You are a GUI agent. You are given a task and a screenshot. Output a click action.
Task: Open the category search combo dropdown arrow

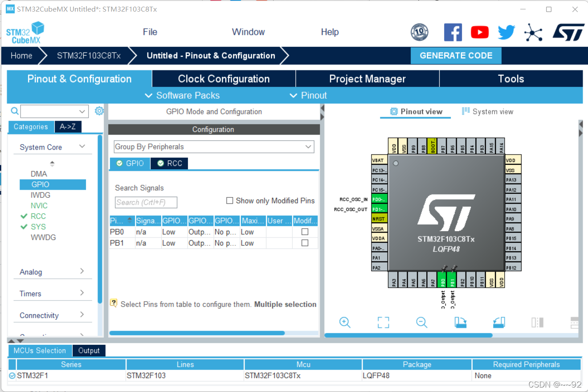click(x=82, y=111)
